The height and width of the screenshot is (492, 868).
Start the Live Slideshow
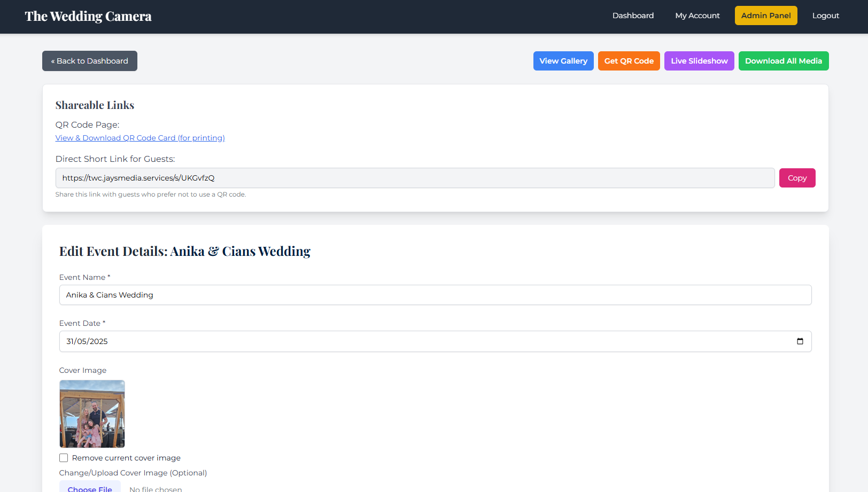click(699, 61)
